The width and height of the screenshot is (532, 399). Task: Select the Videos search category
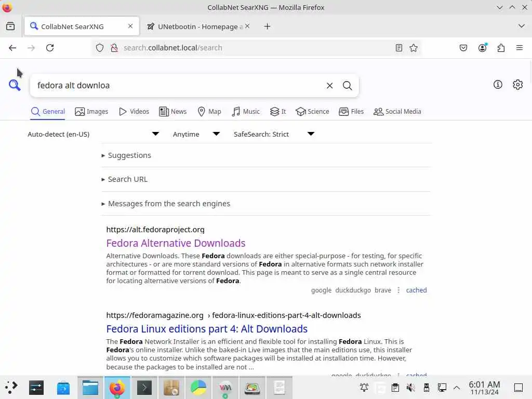(x=134, y=112)
